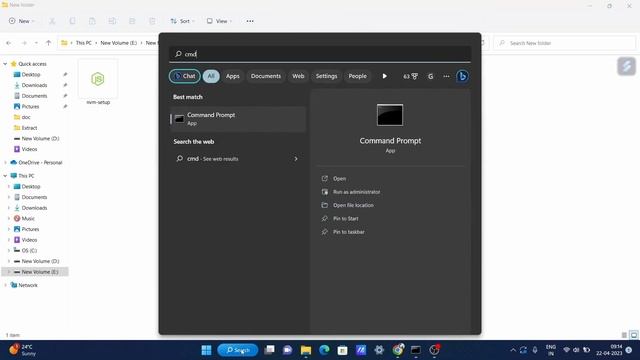640x360 pixels.
Task: Select OS (C:) drive
Action: coord(29,250)
